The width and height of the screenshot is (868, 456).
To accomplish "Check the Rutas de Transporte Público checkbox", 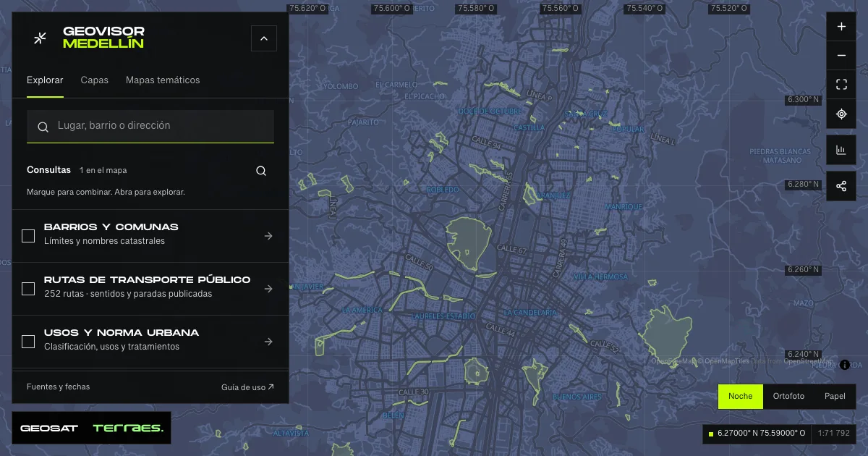I will point(28,289).
